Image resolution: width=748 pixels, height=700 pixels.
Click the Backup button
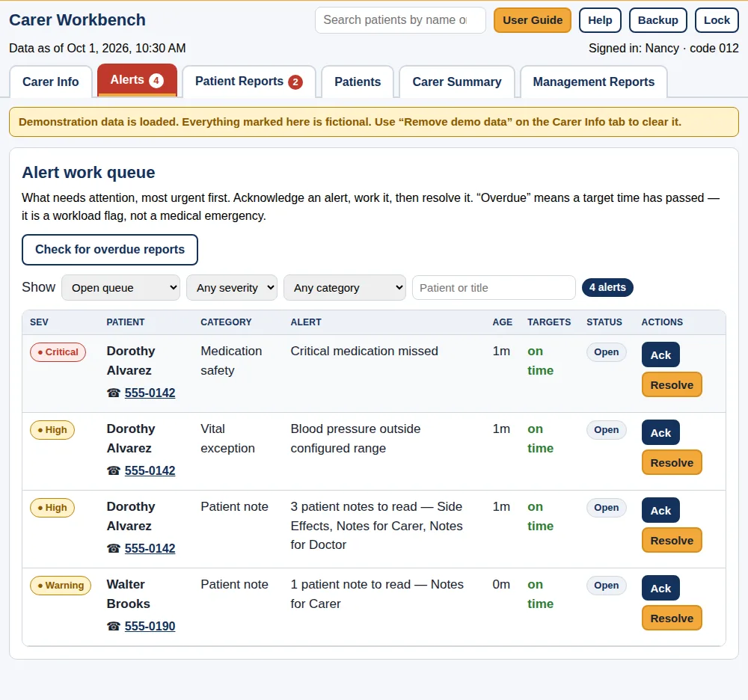tap(657, 20)
